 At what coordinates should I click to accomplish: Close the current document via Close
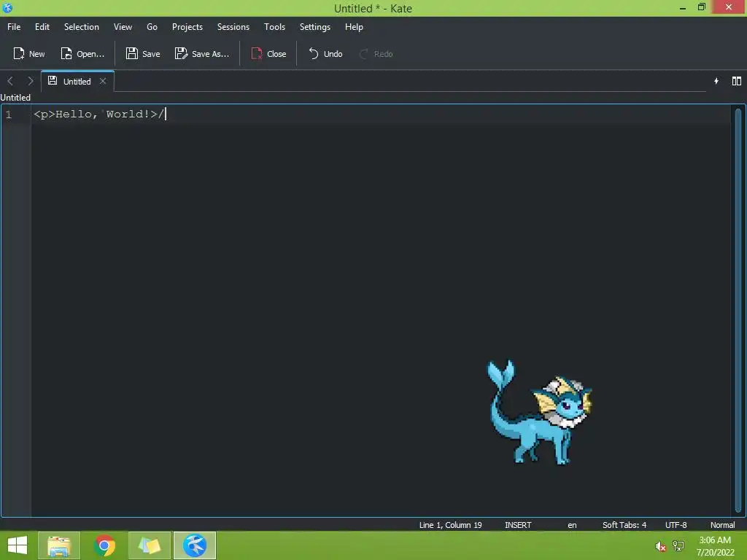click(268, 54)
